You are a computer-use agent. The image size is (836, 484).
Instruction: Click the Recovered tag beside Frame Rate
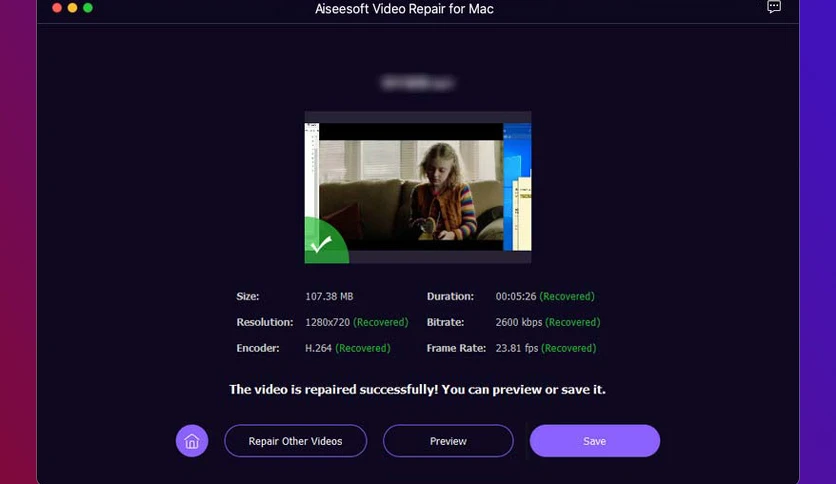(x=568, y=348)
